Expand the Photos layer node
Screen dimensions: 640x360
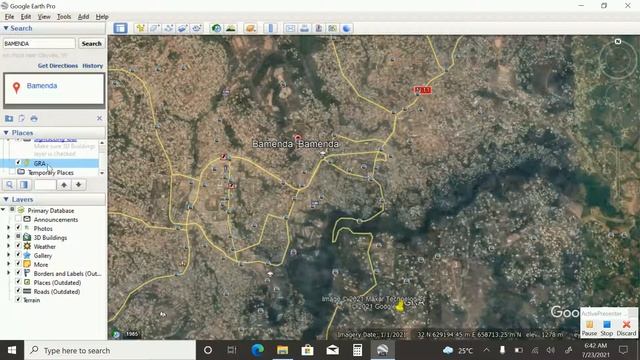9,228
